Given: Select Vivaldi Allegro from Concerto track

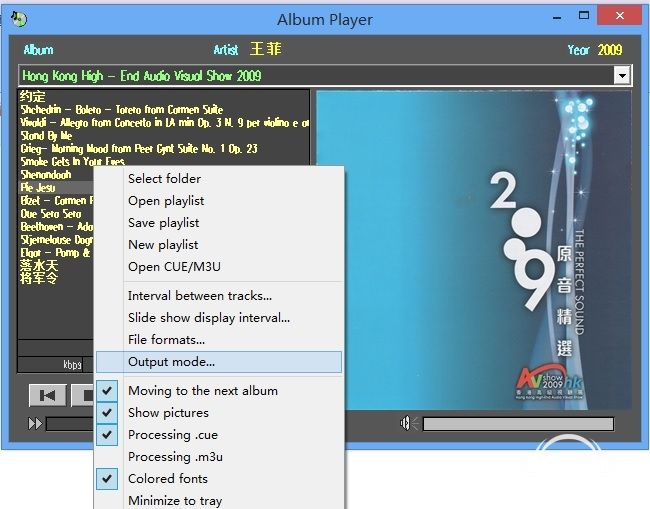Looking at the screenshot, I should click(x=164, y=123).
